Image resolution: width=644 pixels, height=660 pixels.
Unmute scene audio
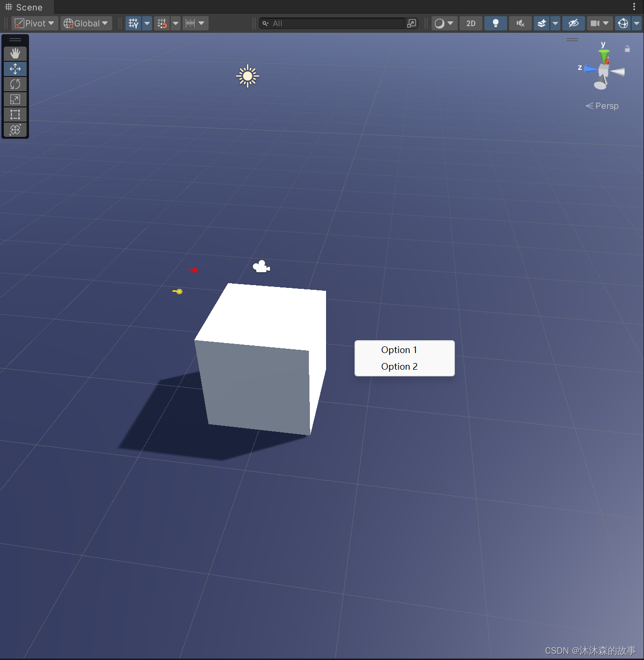[x=520, y=23]
